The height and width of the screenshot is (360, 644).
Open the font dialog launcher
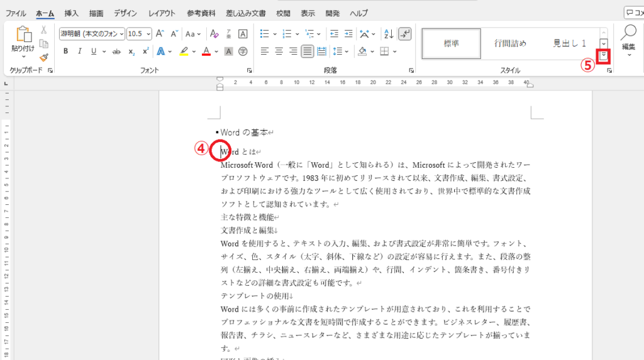coord(249,70)
